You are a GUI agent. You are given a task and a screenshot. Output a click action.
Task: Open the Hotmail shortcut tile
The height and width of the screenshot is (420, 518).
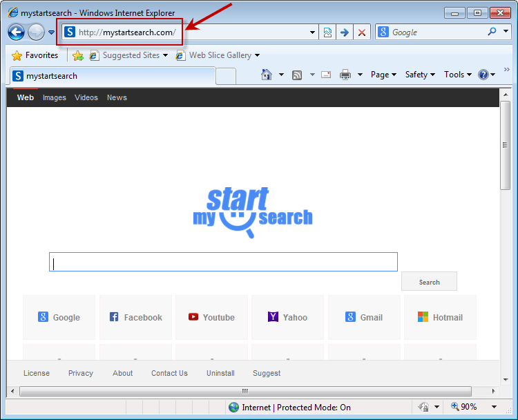[440, 317]
